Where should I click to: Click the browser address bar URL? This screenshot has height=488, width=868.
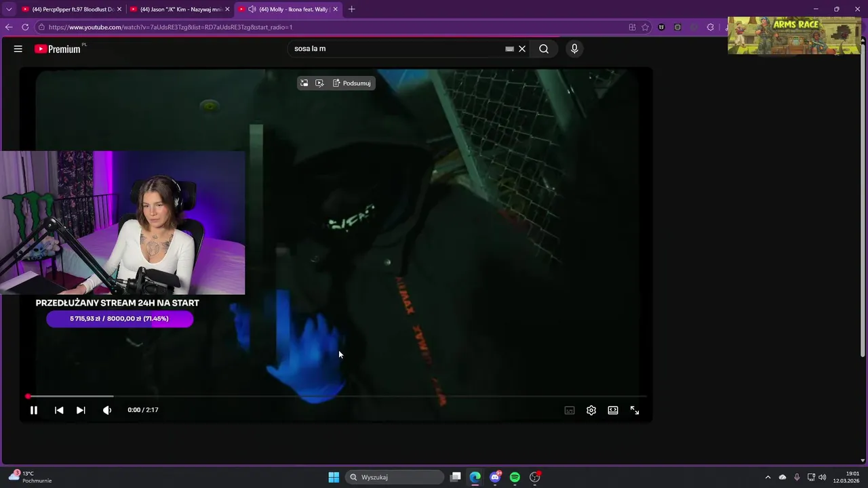pyautogui.click(x=170, y=27)
